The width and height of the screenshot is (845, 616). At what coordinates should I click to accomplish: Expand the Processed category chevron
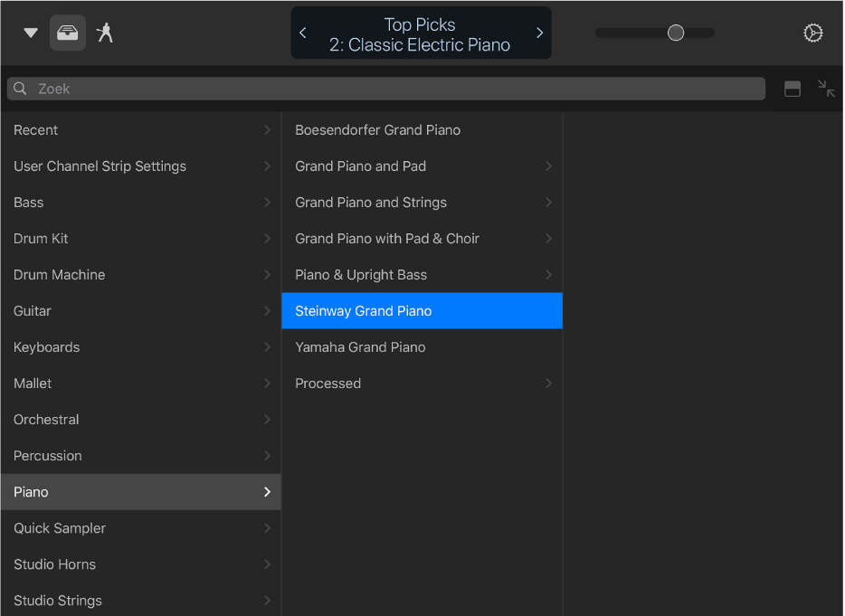pyautogui.click(x=548, y=384)
